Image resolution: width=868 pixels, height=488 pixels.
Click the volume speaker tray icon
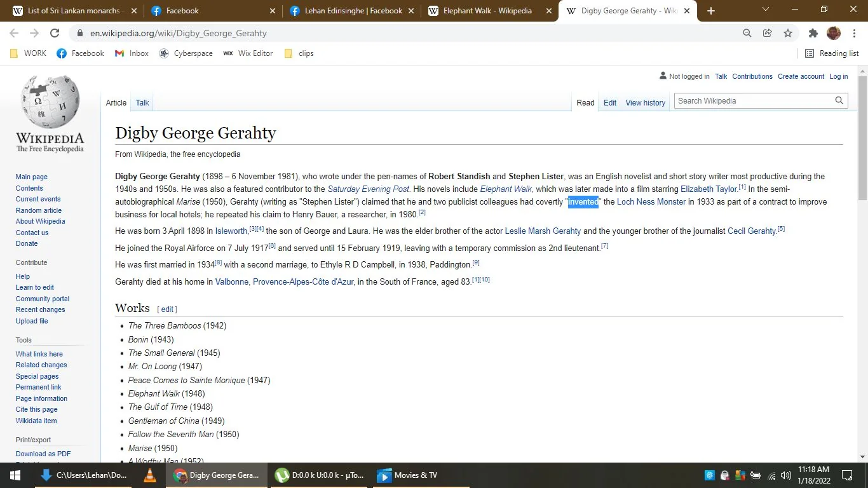787,475
